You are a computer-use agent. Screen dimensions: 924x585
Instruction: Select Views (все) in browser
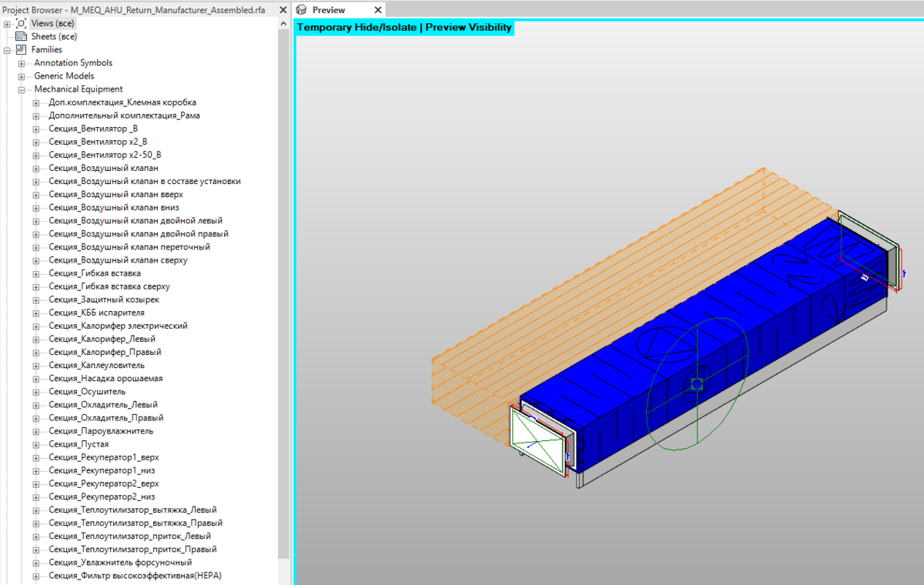[x=53, y=24]
